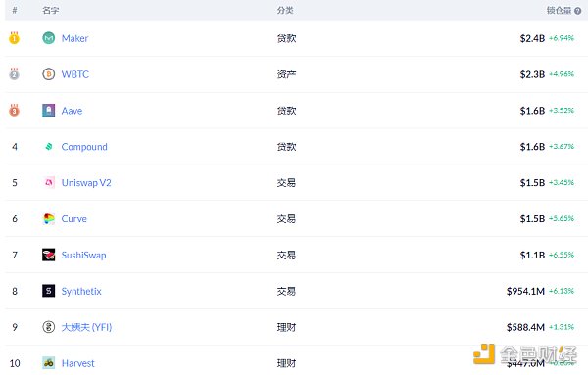Click the YFI circular icon
Screen dimensions: 588x375
pyautogui.click(x=48, y=327)
